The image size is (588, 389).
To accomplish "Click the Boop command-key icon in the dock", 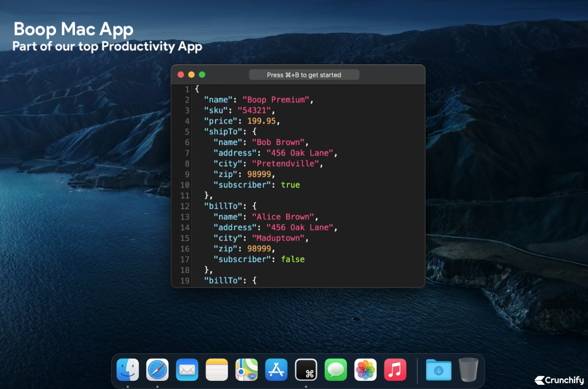I will pos(306,369).
